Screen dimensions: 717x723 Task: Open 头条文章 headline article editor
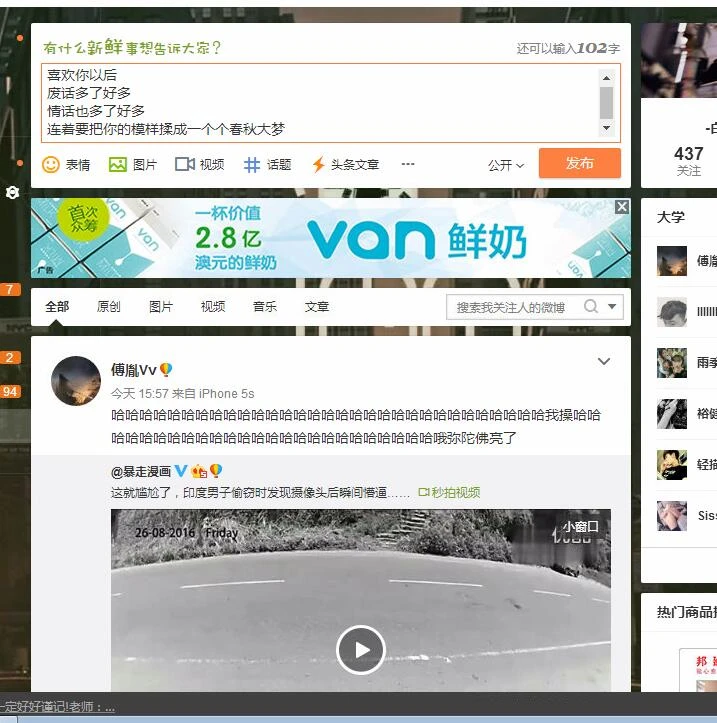point(319,165)
